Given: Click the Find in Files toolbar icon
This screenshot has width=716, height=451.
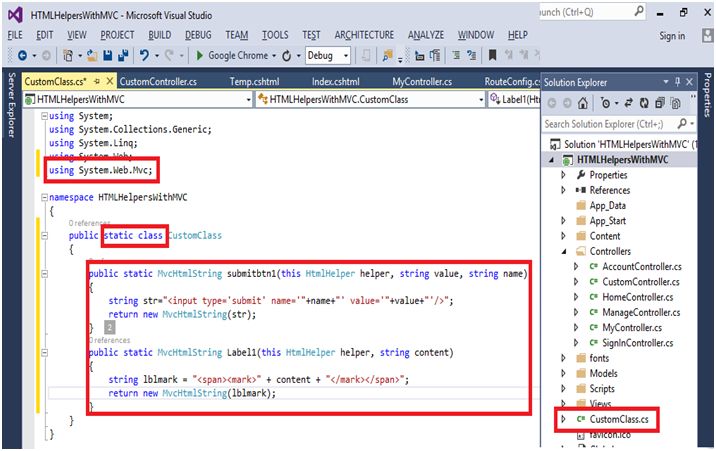Looking at the screenshot, I should tap(388, 56).
